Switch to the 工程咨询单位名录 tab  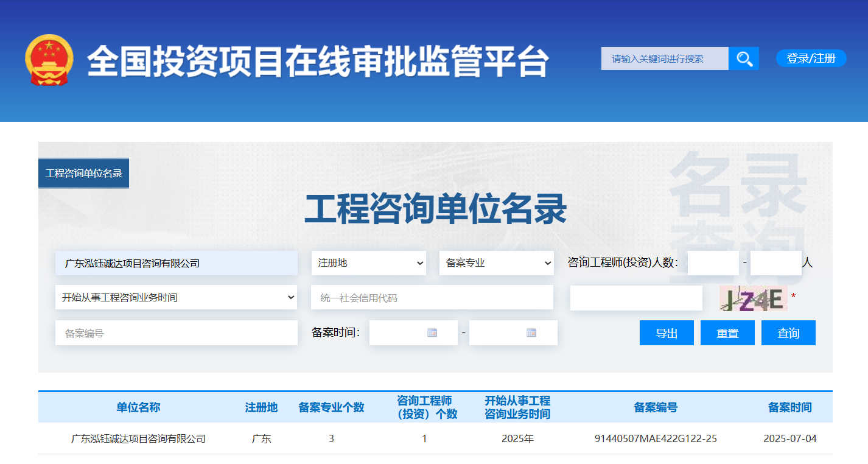point(83,173)
